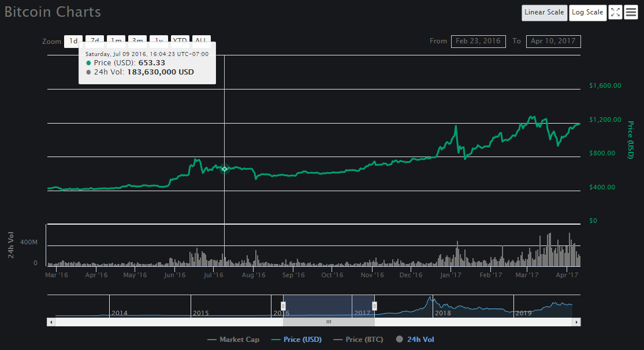
Task: Switch to Log Scale
Action: (x=588, y=13)
